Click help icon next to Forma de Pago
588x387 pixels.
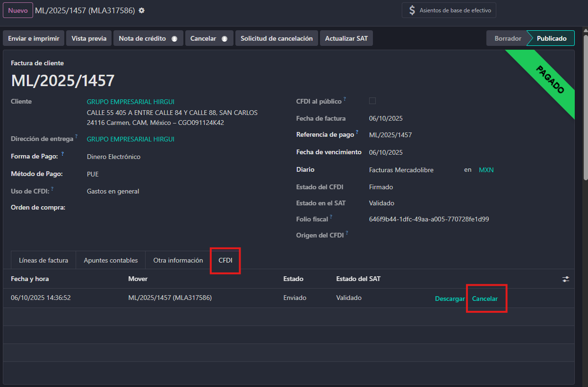pos(62,154)
